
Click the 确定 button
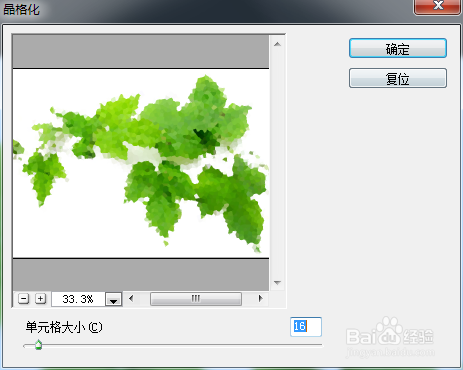[398, 49]
